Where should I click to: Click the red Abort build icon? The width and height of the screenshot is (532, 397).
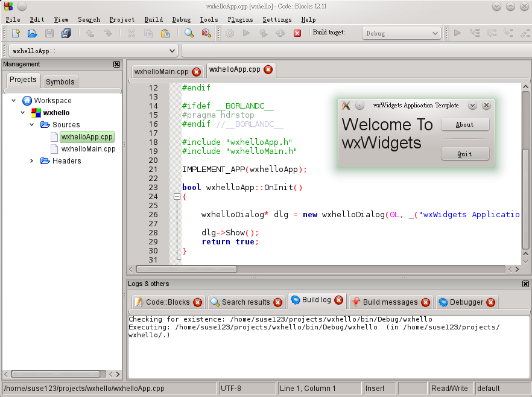(x=297, y=33)
